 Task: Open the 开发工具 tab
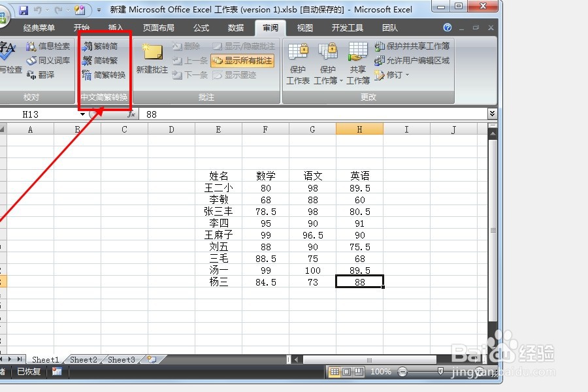[348, 27]
